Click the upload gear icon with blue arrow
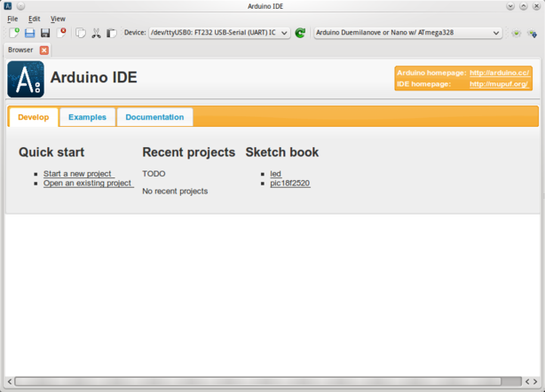Screen dimensions: 545x392 click(x=533, y=34)
